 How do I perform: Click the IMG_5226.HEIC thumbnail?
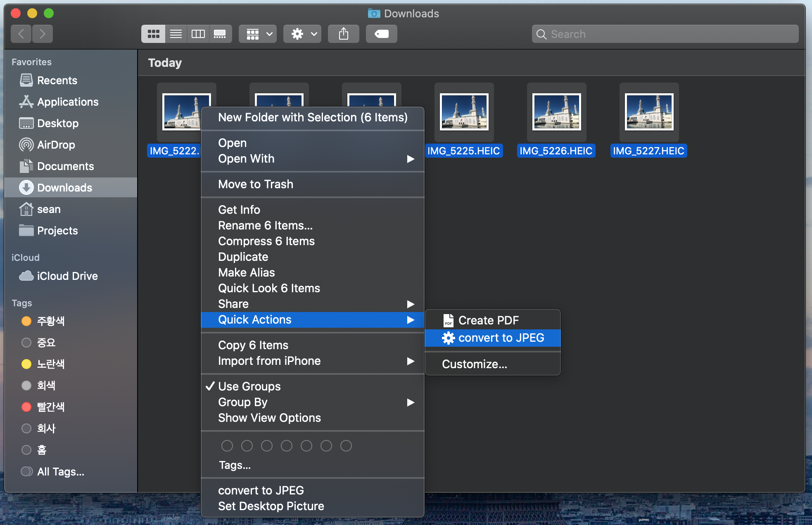pos(556,112)
